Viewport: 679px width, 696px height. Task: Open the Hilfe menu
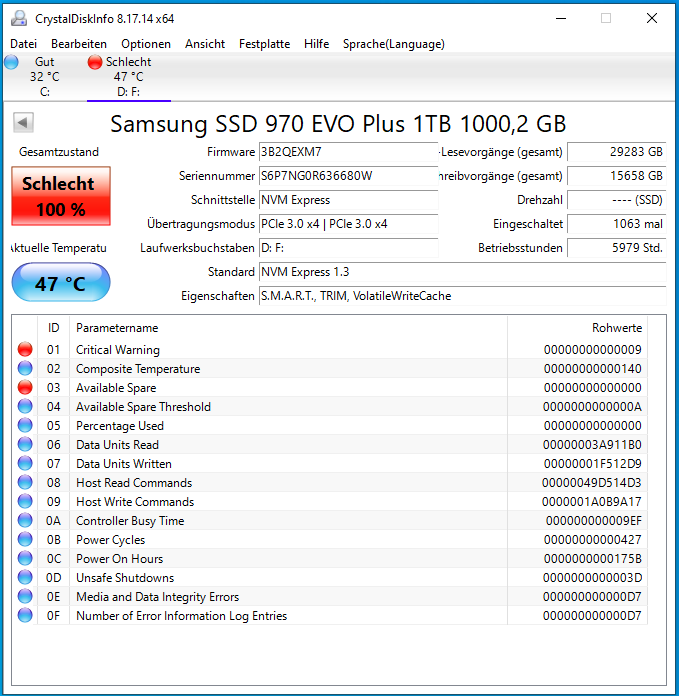pos(316,44)
